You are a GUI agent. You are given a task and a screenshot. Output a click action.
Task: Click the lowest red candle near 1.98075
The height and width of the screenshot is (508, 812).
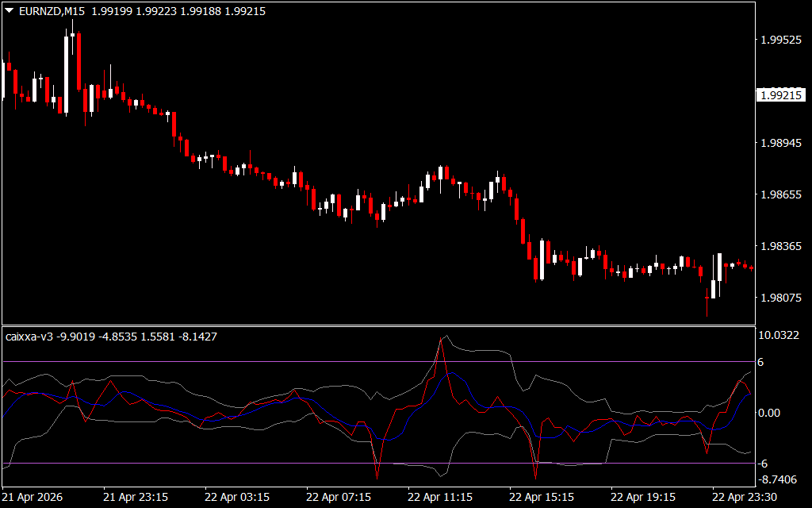coord(707,302)
